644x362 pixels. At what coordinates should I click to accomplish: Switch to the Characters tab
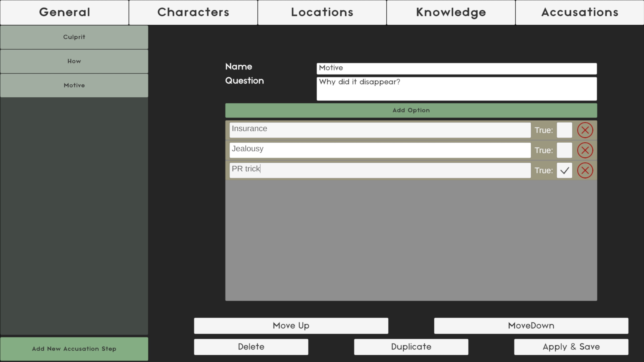[193, 12]
